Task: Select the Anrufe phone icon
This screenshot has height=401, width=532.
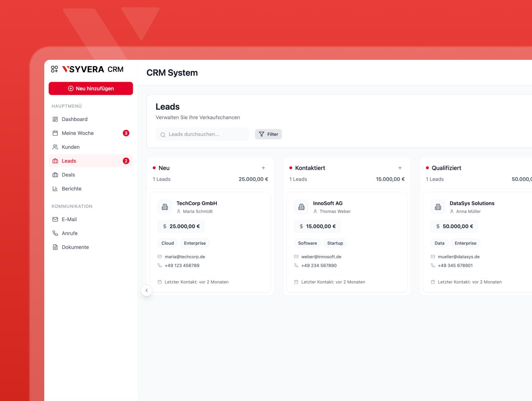Action: point(55,233)
